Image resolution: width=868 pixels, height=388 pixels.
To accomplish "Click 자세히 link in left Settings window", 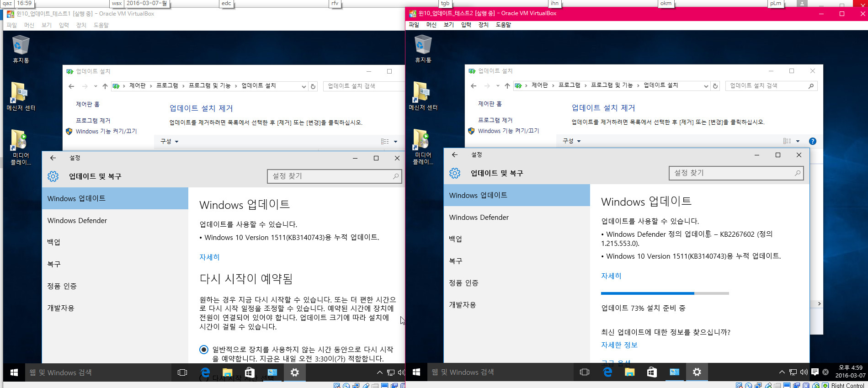I will click(x=209, y=257).
